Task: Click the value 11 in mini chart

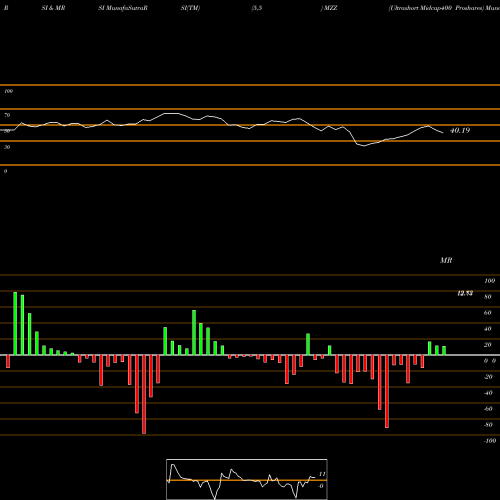Action: [x=322, y=474]
